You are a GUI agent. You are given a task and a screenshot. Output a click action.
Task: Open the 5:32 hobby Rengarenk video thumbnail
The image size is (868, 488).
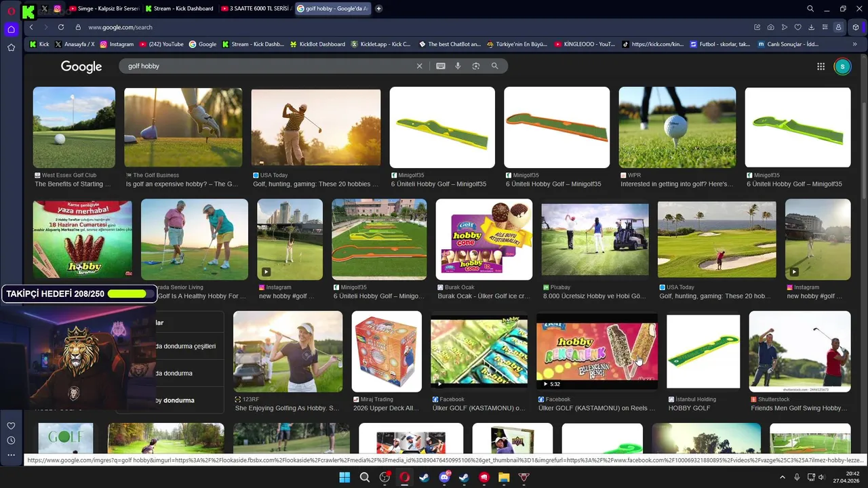pos(597,351)
